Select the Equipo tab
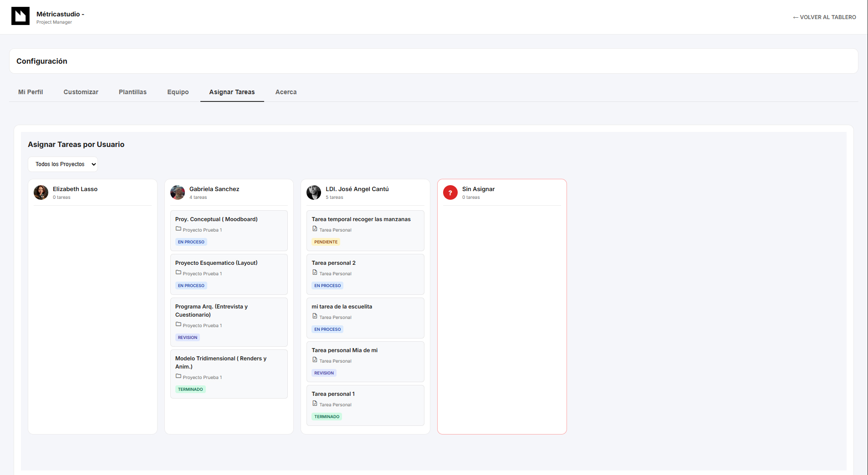 tap(178, 92)
